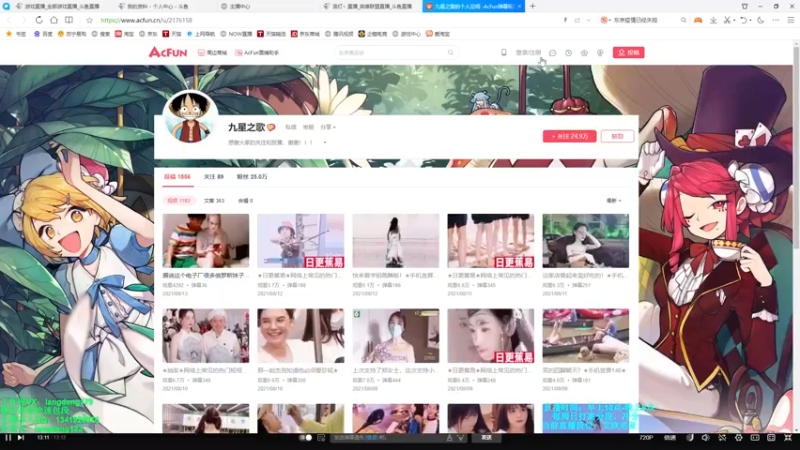The height and width of the screenshot is (450, 800).
Task: Open 周边商城 link in AcFun header
Action: pos(212,53)
